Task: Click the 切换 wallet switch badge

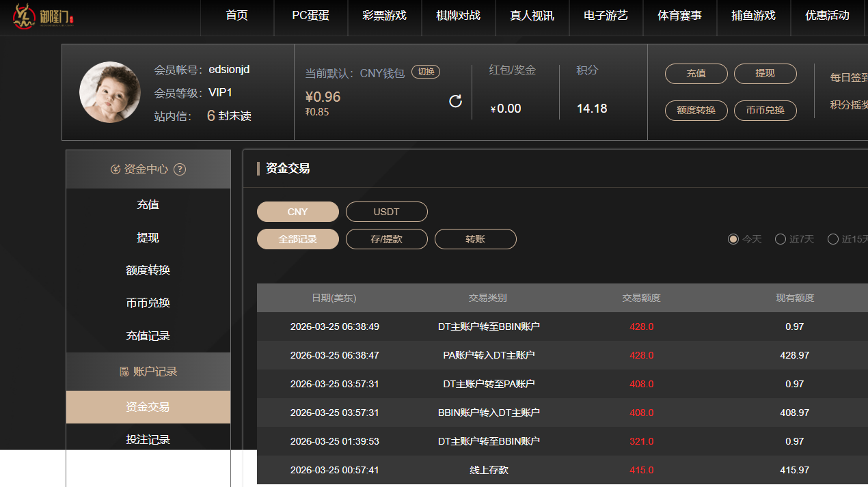Action: (425, 72)
